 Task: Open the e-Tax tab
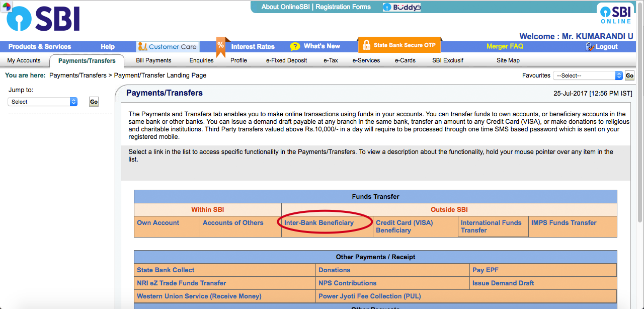331,60
